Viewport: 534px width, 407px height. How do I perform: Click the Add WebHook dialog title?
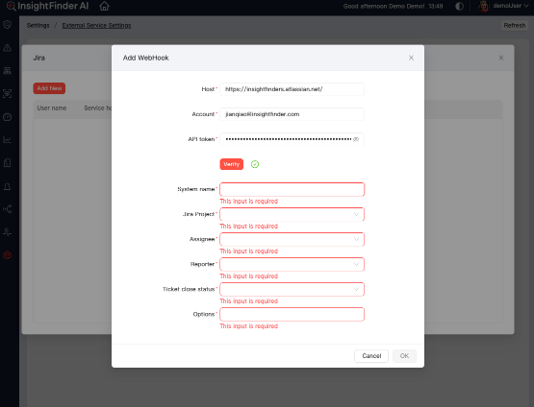pyautogui.click(x=146, y=58)
